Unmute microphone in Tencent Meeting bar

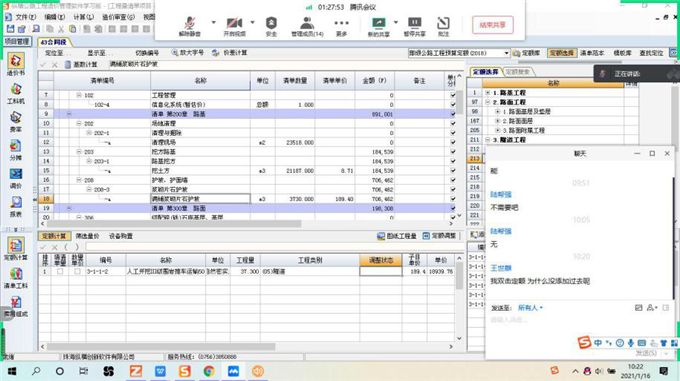pyautogui.click(x=190, y=26)
